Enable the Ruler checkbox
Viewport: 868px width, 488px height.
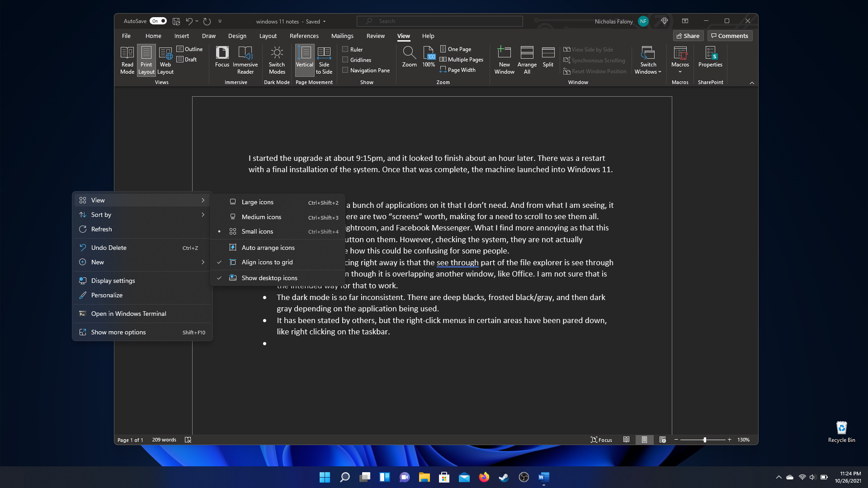(x=345, y=49)
